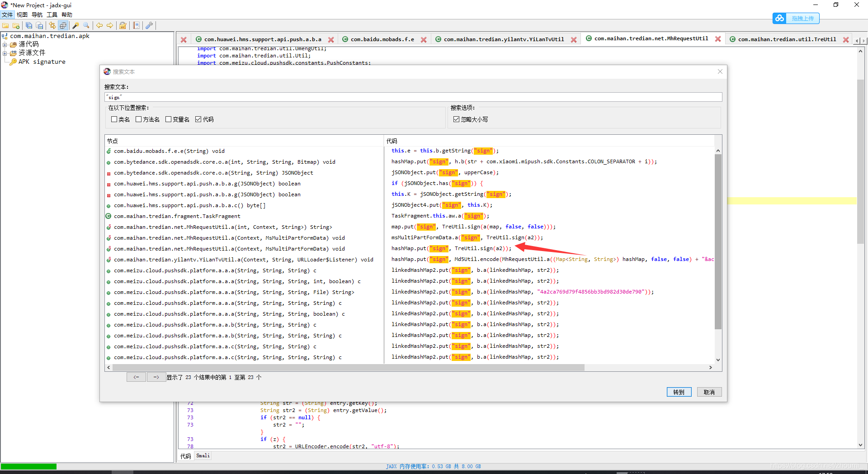Click the magnifier class search icon

tap(86, 26)
